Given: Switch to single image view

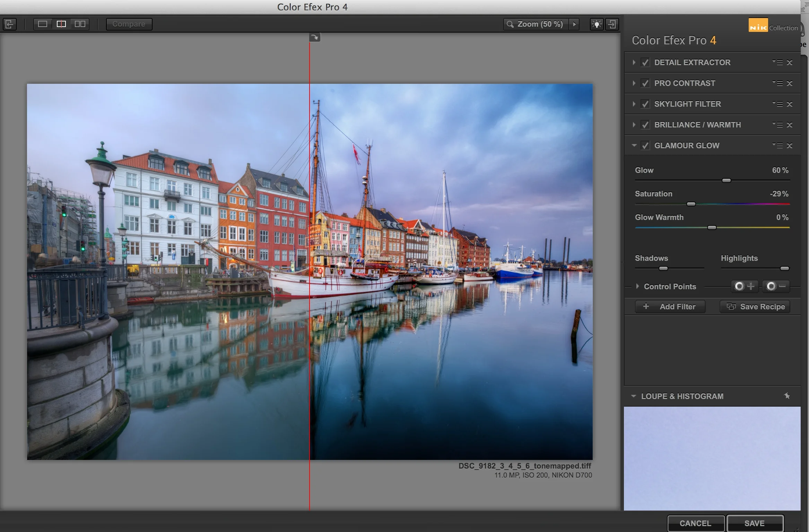Looking at the screenshot, I should [43, 24].
